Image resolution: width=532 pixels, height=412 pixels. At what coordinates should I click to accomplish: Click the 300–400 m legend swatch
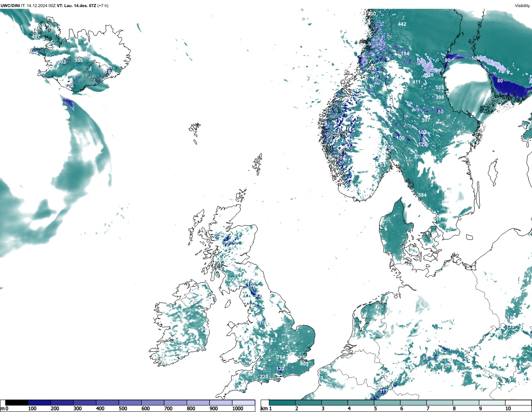tap(85, 402)
